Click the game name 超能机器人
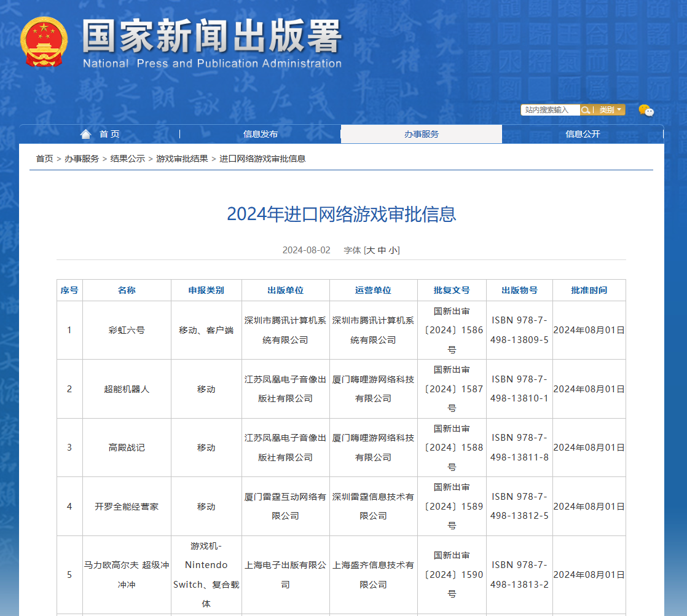687x616 pixels. click(x=127, y=389)
